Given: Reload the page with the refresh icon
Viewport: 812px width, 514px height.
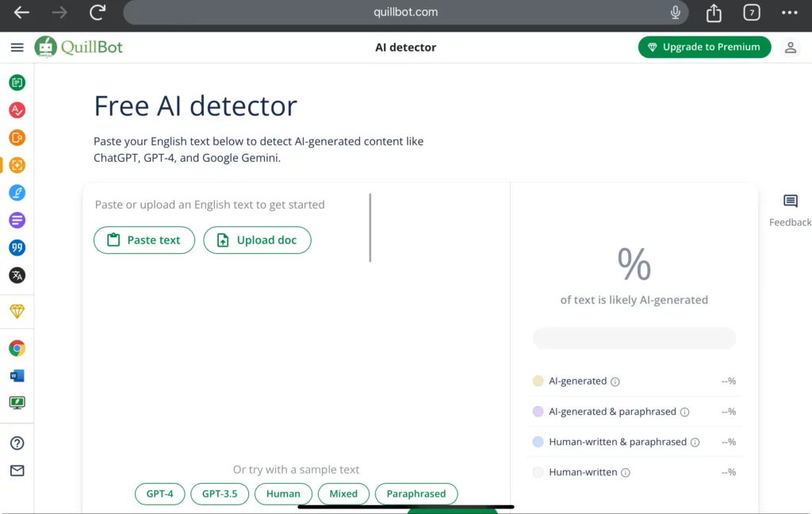Looking at the screenshot, I should [x=98, y=12].
